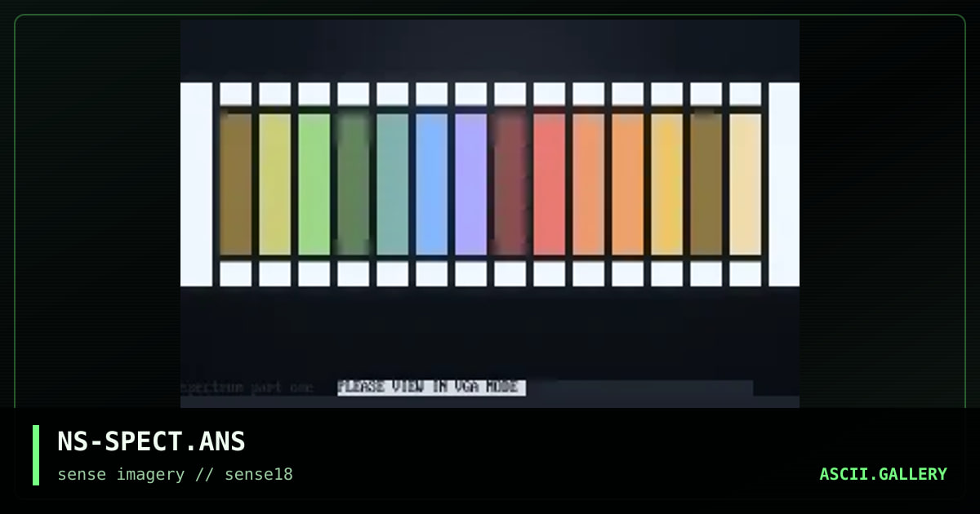This screenshot has width=980, height=514.
Task: Select the bright blue color bar
Action: click(431, 184)
